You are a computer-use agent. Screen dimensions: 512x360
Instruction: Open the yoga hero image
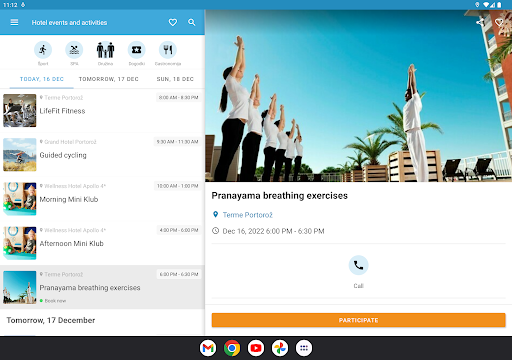click(358, 96)
